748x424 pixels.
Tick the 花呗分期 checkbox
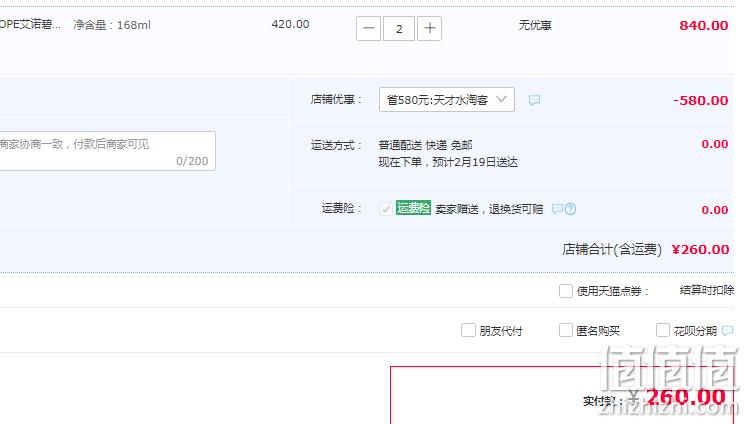point(663,330)
